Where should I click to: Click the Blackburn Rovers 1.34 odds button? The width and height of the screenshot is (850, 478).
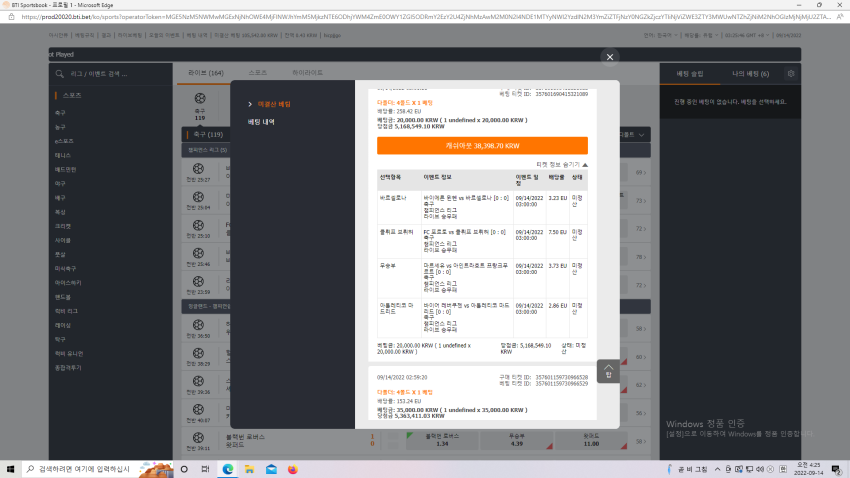tap(442, 440)
